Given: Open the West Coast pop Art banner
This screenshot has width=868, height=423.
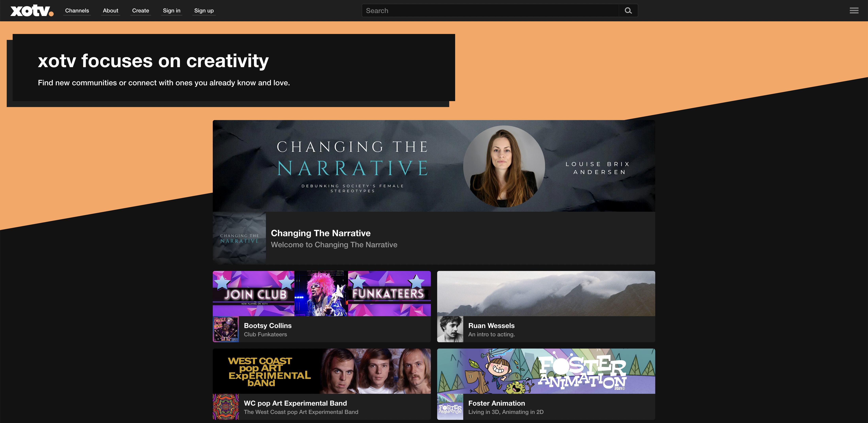Looking at the screenshot, I should [x=321, y=371].
